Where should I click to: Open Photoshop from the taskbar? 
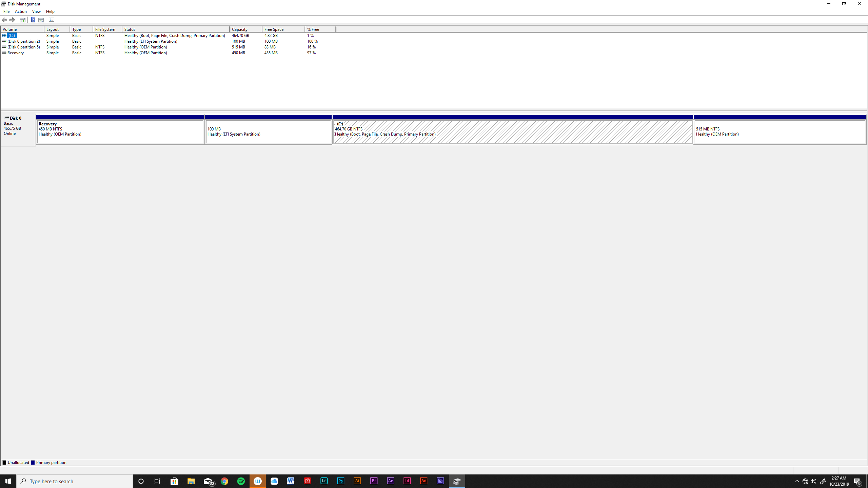(340, 481)
